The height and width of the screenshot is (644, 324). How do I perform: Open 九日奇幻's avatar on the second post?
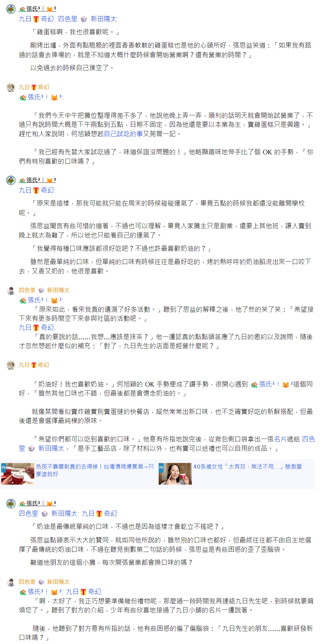11,87
